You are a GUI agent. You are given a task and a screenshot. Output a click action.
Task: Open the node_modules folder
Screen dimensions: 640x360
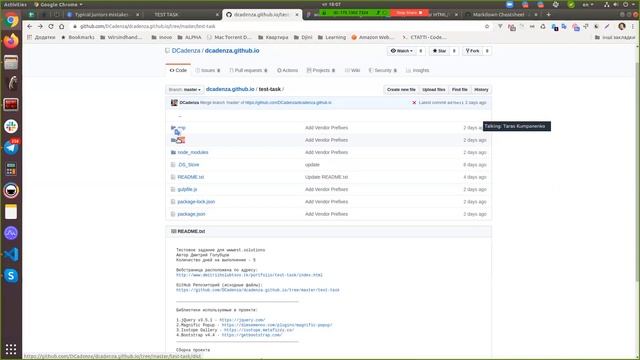click(x=193, y=152)
